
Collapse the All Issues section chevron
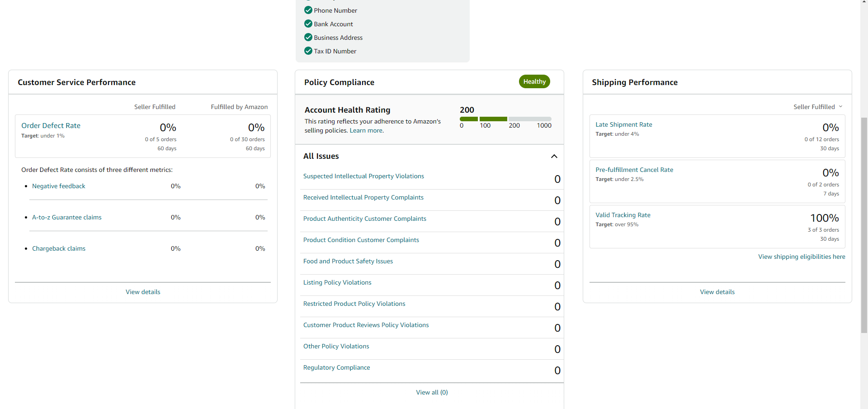pos(554,156)
